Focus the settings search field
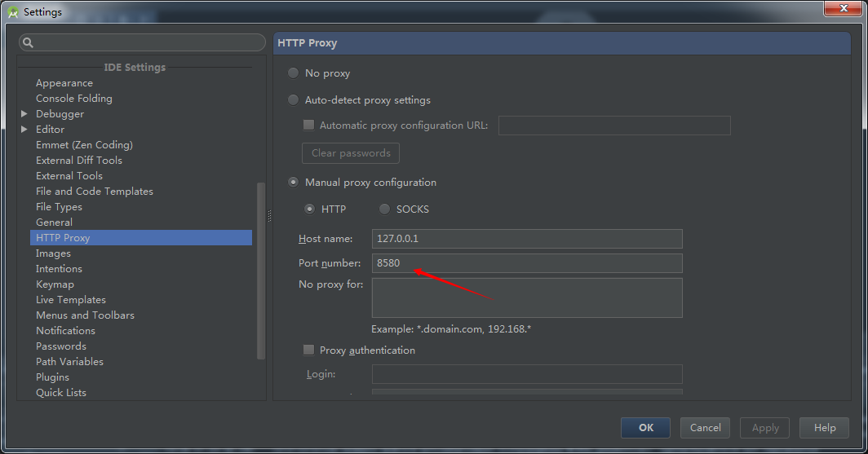The height and width of the screenshot is (454, 868). (x=142, y=42)
